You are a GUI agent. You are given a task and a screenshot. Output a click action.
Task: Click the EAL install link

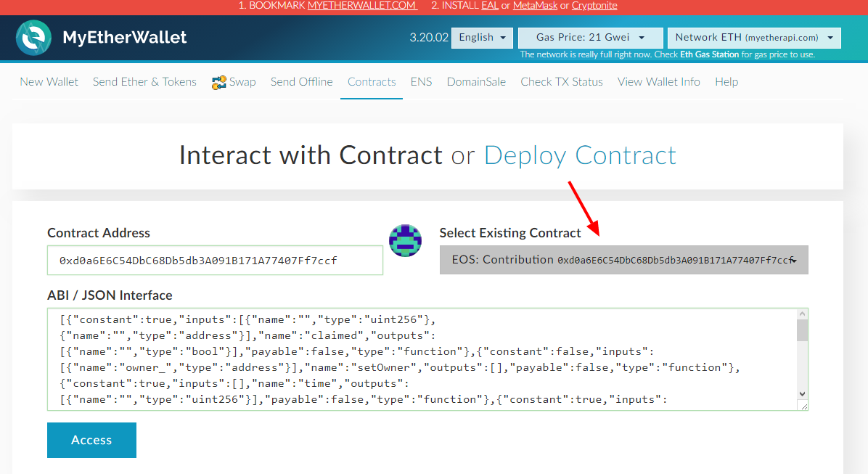(490, 6)
